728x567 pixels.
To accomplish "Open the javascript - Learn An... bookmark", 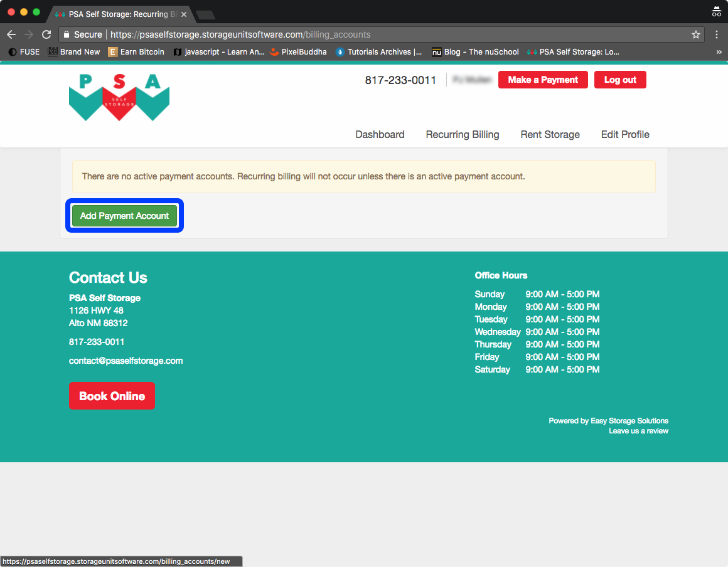I will 218,52.
